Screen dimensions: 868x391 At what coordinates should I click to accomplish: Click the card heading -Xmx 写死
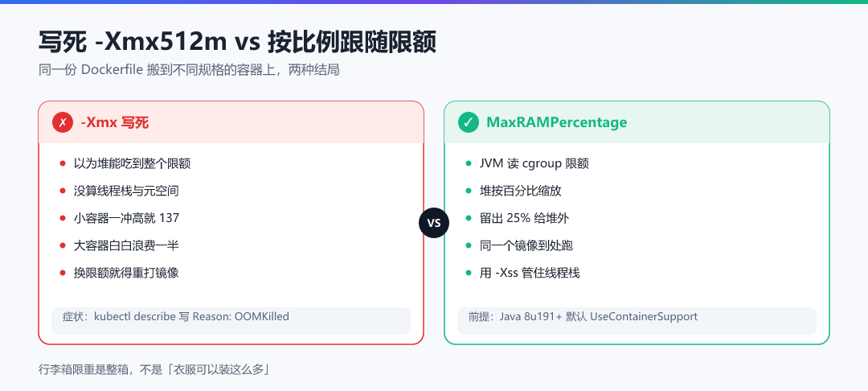[115, 122]
